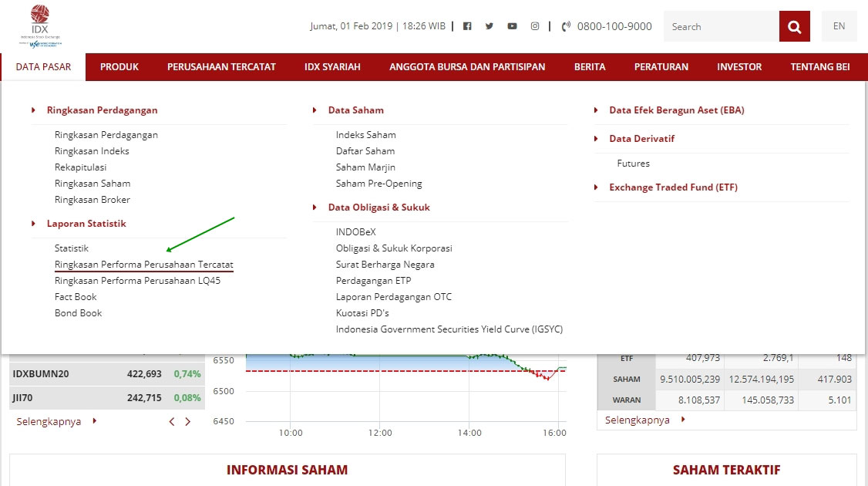This screenshot has width=868, height=486.
Task: Click the arrow beside Data Derivatif
Action: click(x=596, y=139)
